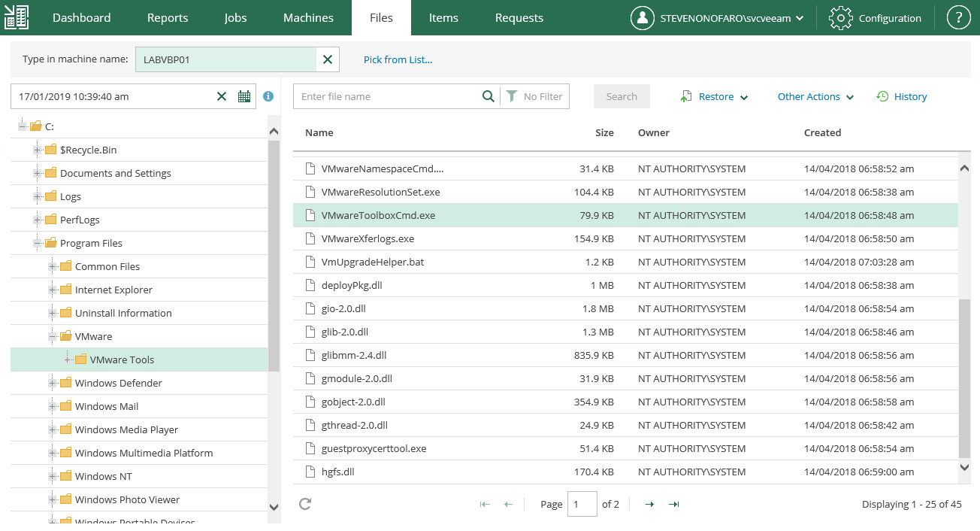Click the Pick from List link
This screenshot has width=980, height=531.
point(398,59)
